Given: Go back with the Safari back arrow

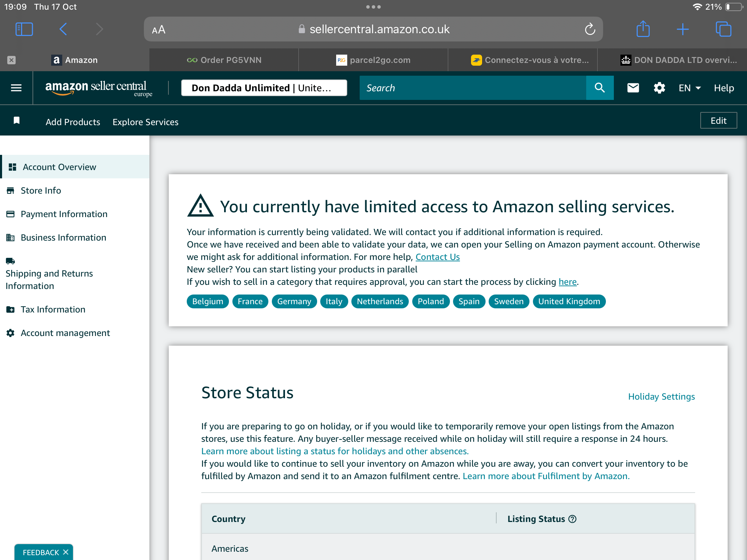Looking at the screenshot, I should [x=63, y=29].
